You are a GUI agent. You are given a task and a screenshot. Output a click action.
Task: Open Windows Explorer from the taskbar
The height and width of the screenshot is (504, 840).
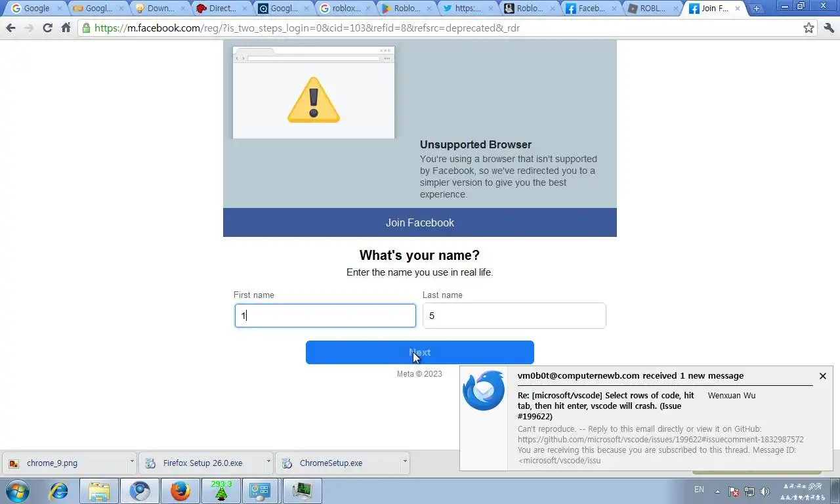[99, 491]
